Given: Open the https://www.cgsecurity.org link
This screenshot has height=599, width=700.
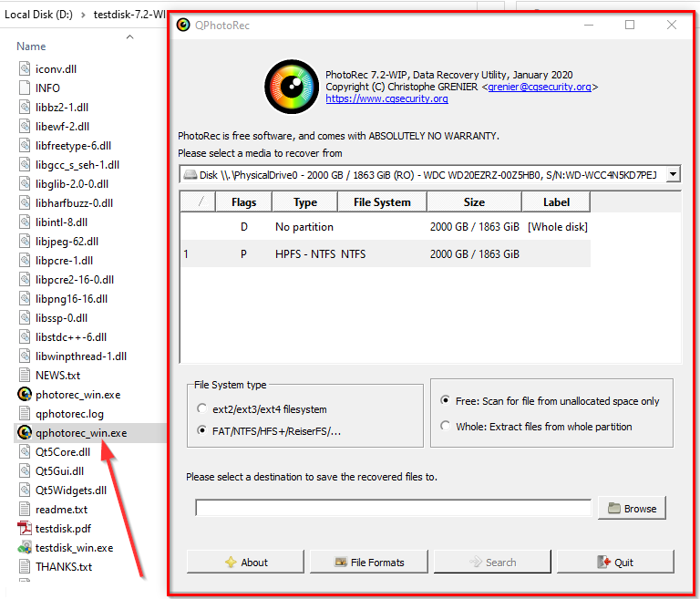Looking at the screenshot, I should tap(386, 98).
